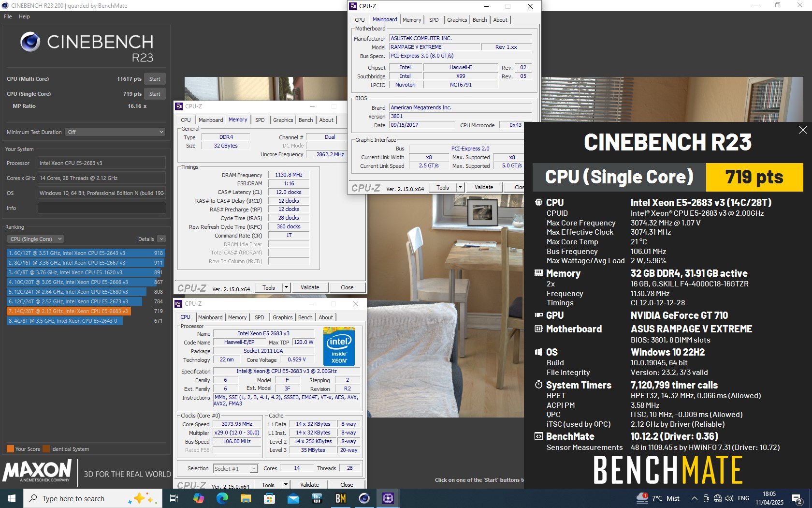Open the CPU (Single Core) ranking dropdown
Image resolution: width=812 pixels, height=508 pixels.
point(35,239)
